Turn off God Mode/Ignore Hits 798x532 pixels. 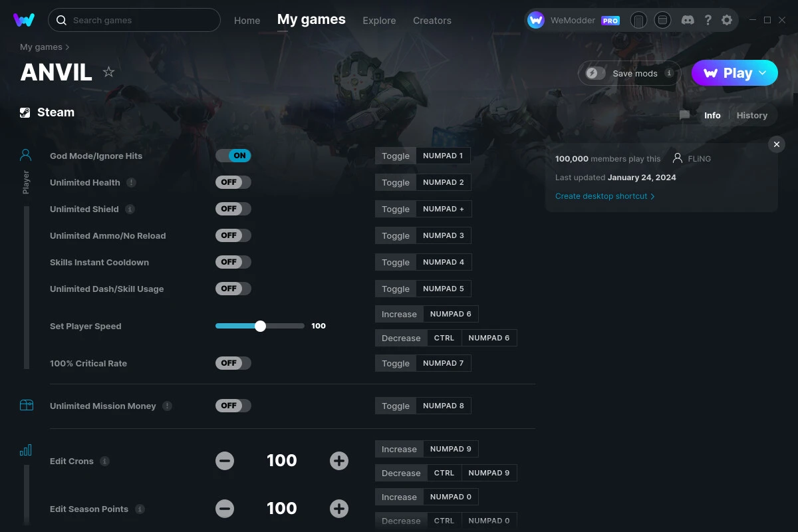point(233,156)
